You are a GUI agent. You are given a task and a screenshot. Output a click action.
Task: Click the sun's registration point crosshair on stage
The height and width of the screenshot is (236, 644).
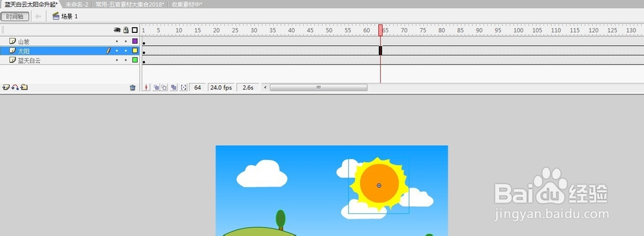coord(379,186)
